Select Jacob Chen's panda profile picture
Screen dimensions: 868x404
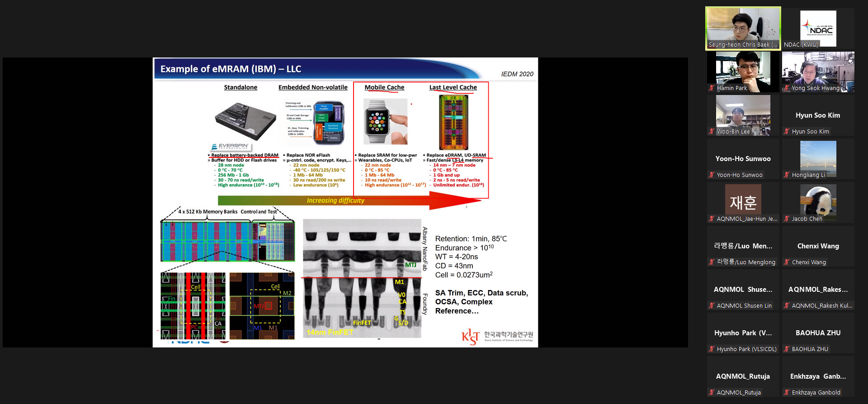tap(818, 202)
